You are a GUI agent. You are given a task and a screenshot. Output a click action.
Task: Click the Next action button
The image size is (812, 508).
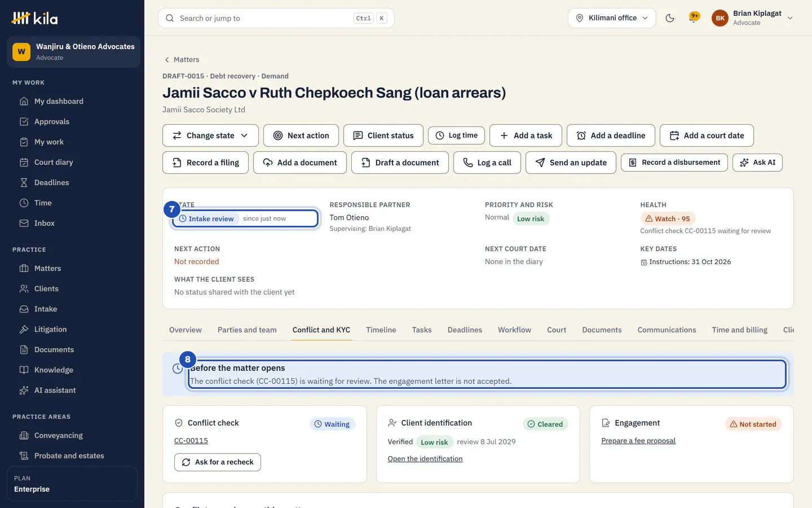point(301,135)
